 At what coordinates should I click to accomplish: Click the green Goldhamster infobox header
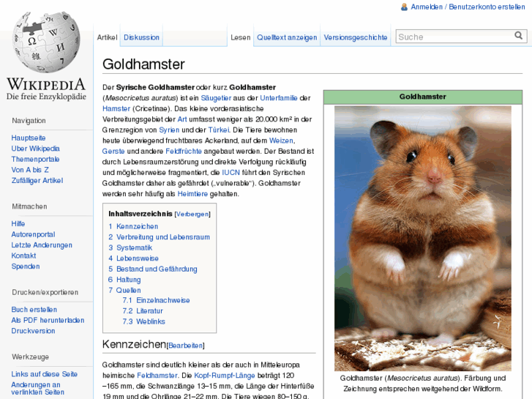(x=423, y=97)
